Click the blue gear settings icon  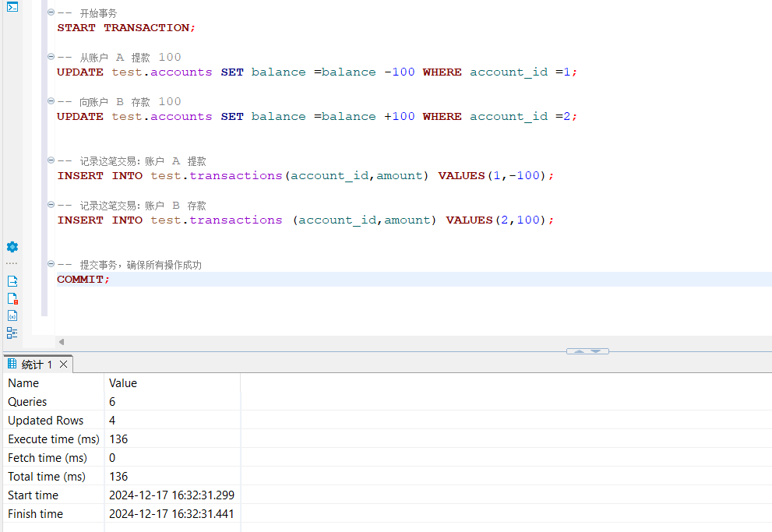[12, 247]
